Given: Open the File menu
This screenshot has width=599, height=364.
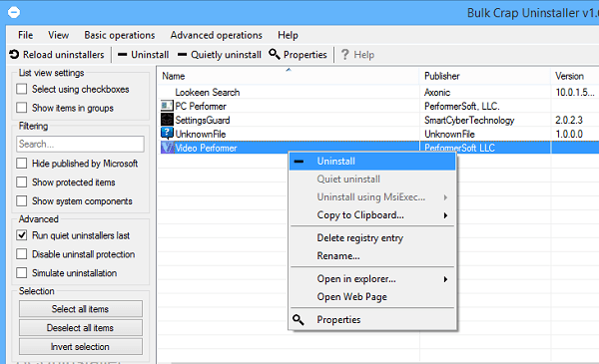Looking at the screenshot, I should 25,35.
